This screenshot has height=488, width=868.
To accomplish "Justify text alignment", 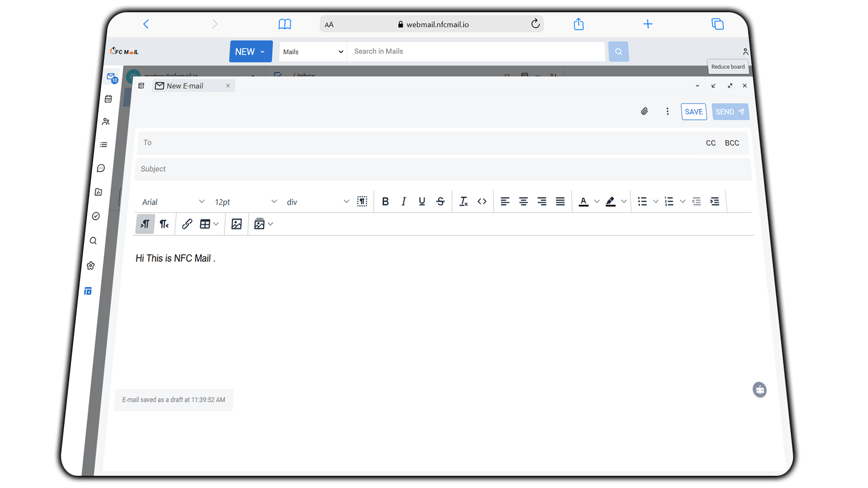I will pos(560,202).
